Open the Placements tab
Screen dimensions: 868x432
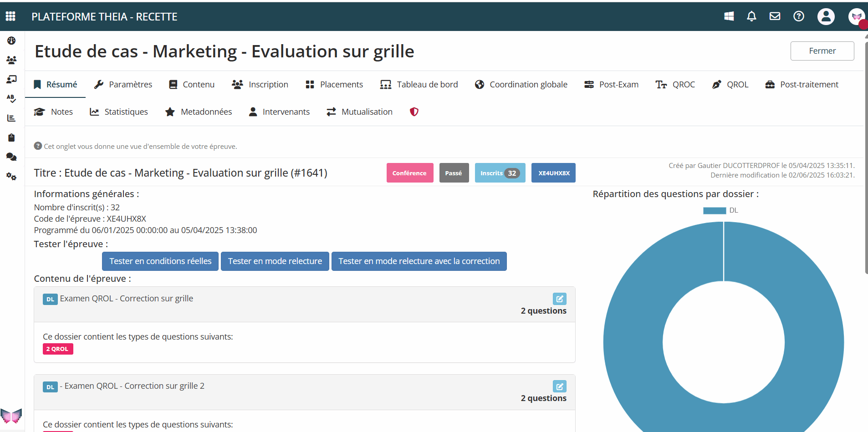(x=334, y=84)
